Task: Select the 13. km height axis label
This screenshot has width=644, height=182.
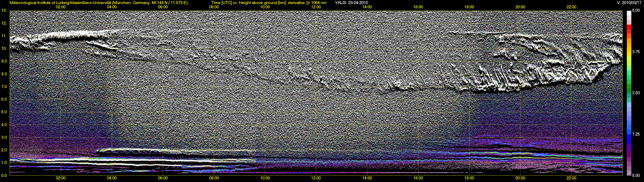Action: pyautogui.click(x=4, y=10)
